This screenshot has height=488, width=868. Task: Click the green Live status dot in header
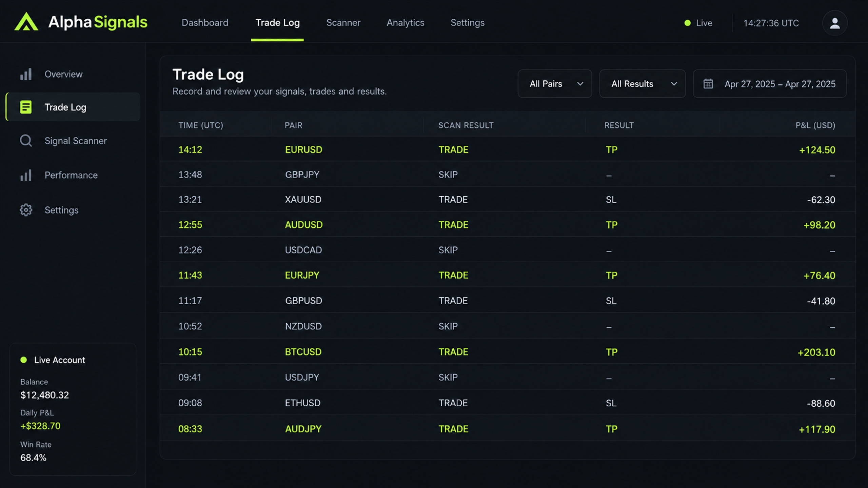(688, 23)
